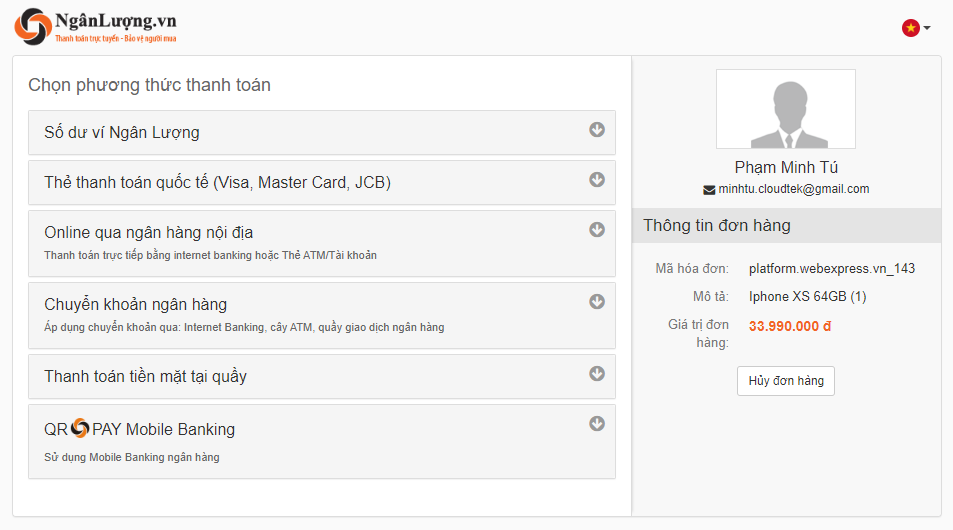The height and width of the screenshot is (530, 953).
Task: Expand QR PAY Mobile Banking option
Action: pos(322,441)
